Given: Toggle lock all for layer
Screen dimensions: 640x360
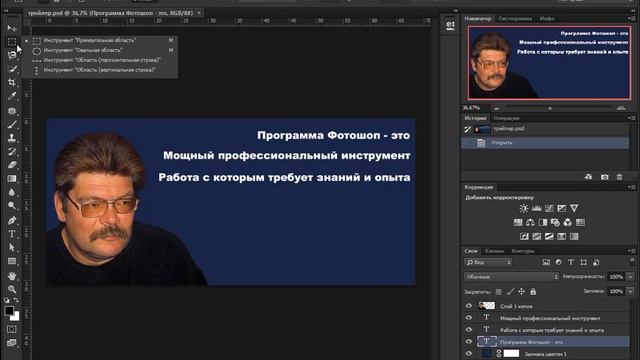Looking at the screenshot, I should (x=533, y=291).
